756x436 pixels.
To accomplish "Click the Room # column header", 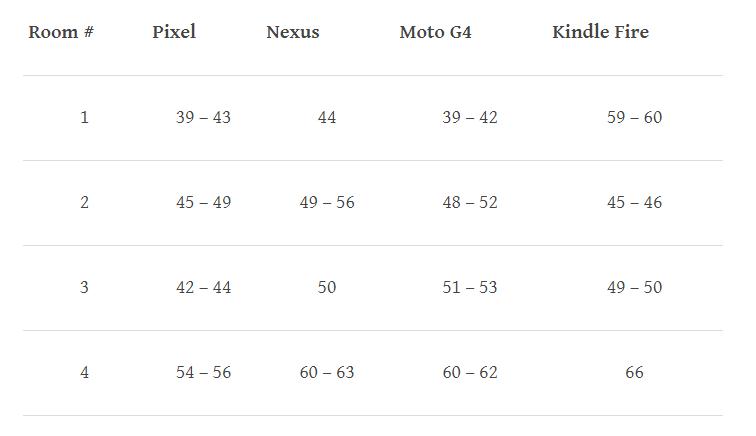I will tap(61, 32).
